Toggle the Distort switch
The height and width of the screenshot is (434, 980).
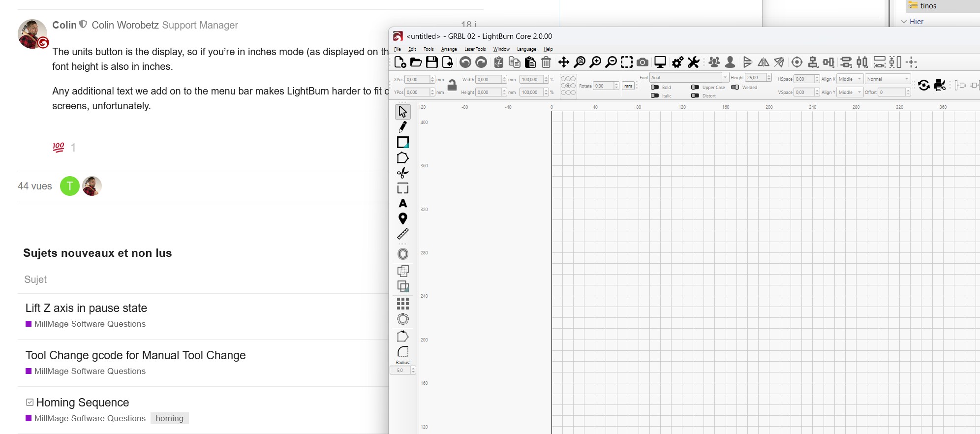pos(695,95)
